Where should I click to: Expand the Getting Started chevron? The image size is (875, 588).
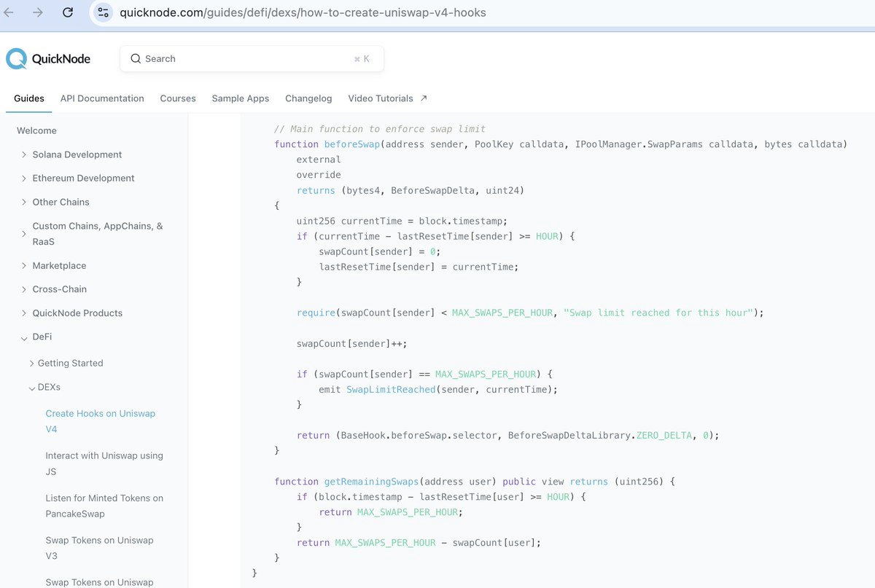31,363
